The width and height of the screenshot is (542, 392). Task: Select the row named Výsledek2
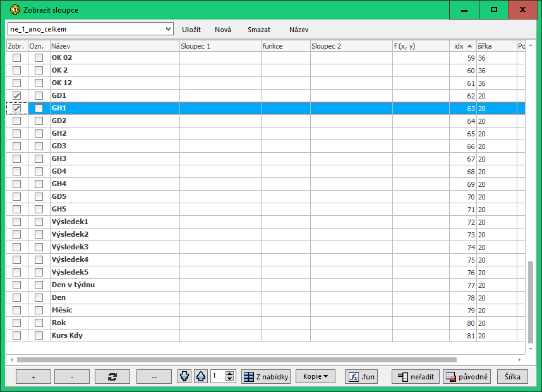click(265, 235)
